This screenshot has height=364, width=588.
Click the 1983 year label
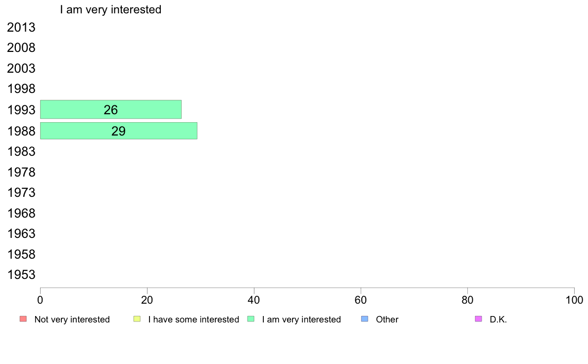point(21,151)
